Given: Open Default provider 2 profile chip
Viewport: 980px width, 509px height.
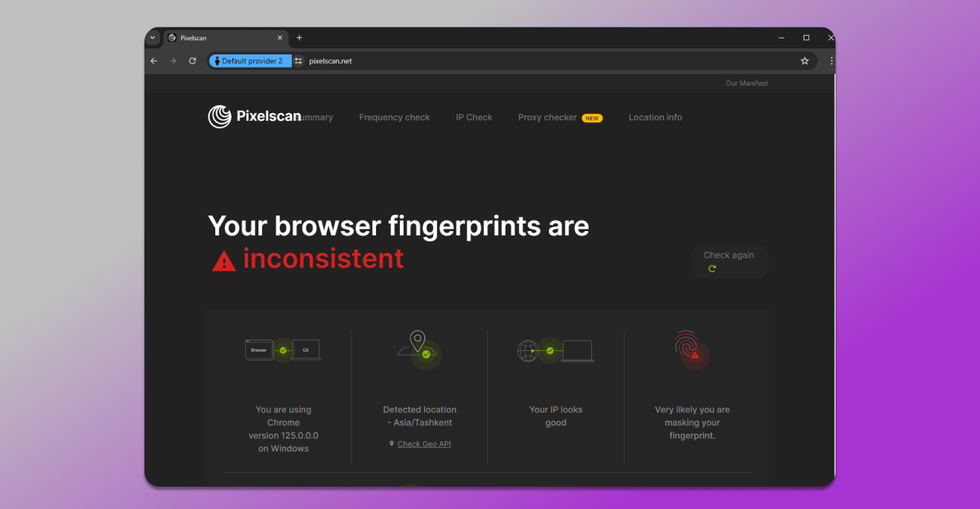Looking at the screenshot, I should point(250,61).
